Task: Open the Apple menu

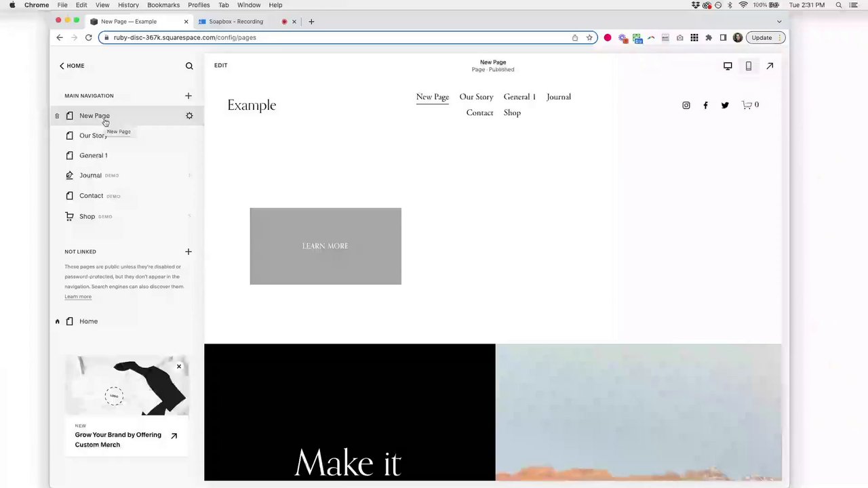Action: click(x=12, y=5)
